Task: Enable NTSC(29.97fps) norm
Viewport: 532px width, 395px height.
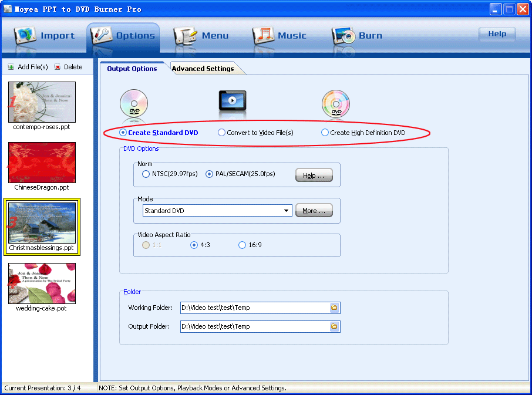Action: click(146, 174)
